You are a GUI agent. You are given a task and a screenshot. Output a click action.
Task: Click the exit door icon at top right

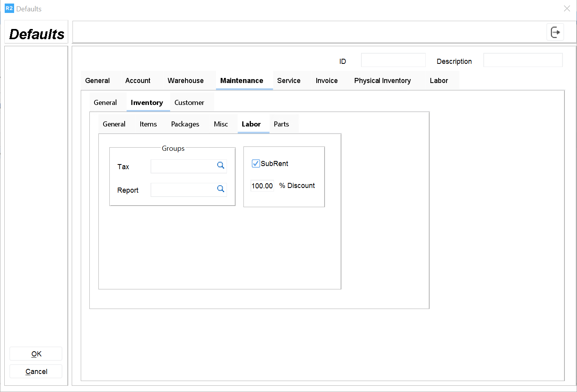555,32
